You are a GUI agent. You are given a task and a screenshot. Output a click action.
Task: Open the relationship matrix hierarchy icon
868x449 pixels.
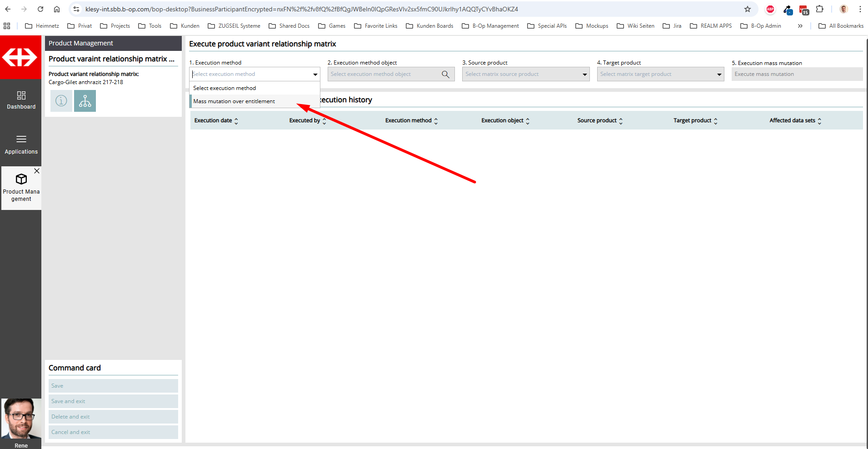85,101
